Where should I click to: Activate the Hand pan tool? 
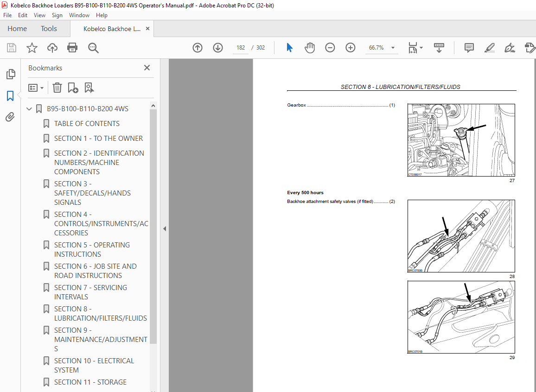click(310, 48)
